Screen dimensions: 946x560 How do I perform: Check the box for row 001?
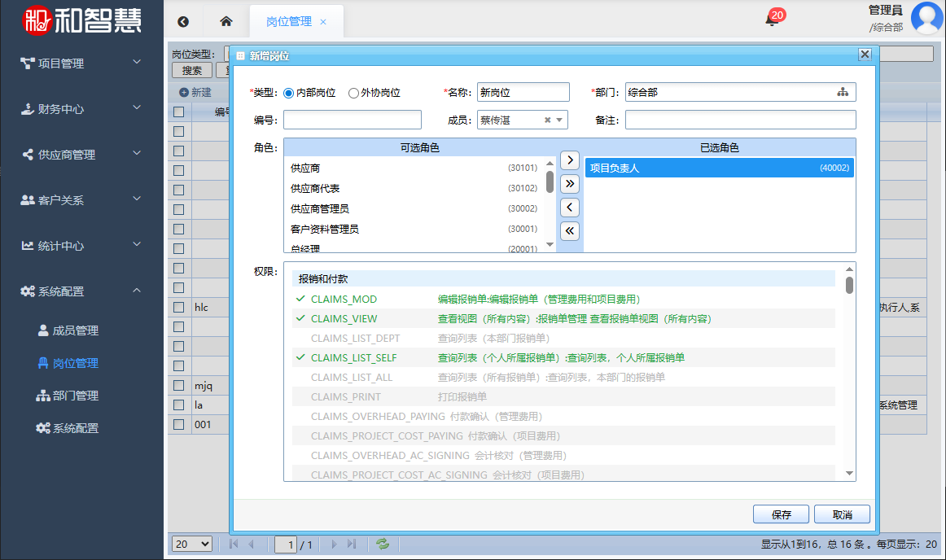pyautogui.click(x=178, y=424)
